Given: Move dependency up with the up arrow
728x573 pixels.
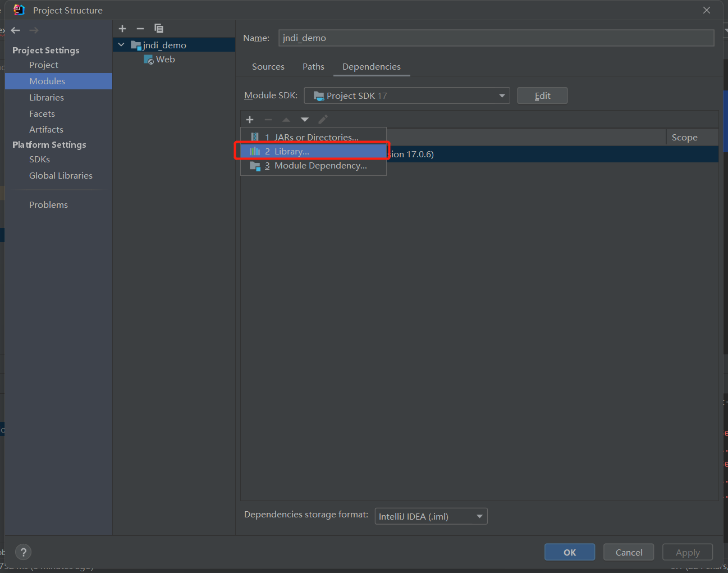Looking at the screenshot, I should pyautogui.click(x=286, y=120).
